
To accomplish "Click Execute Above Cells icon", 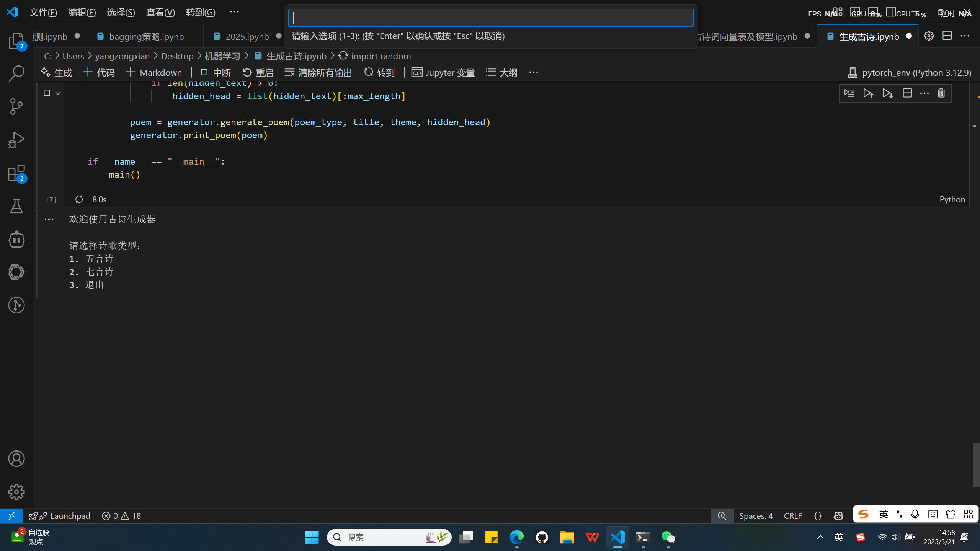I will 868,93.
